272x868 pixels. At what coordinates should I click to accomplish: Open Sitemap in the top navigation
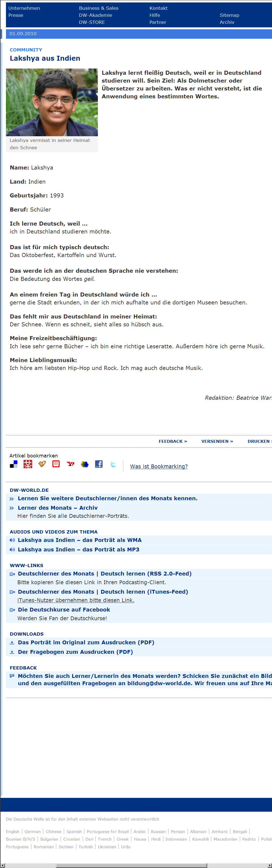pyautogui.click(x=229, y=15)
